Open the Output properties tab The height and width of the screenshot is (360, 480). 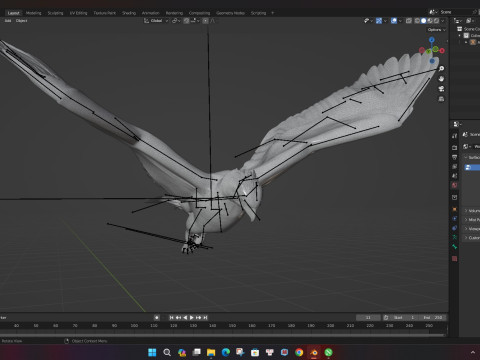point(455,157)
